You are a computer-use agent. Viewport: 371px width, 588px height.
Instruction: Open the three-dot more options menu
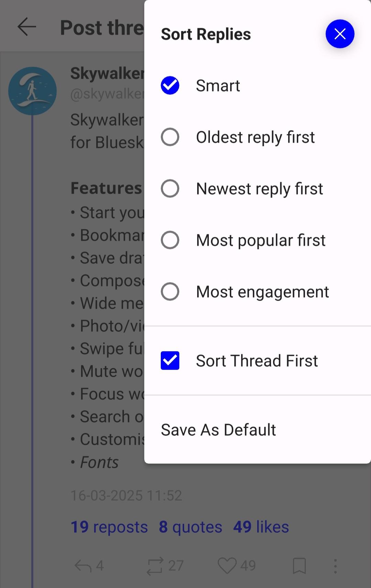coord(335,566)
